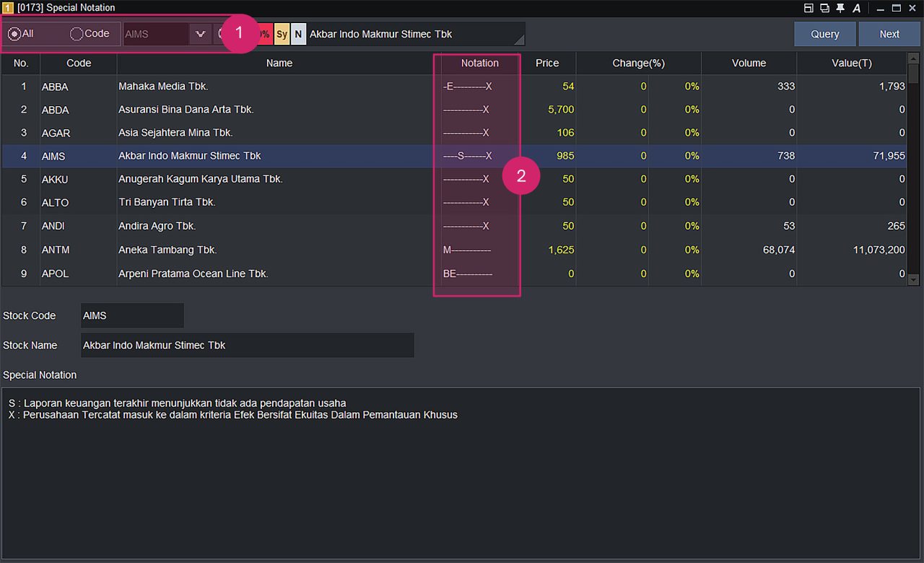
Task: Click the font style A icon
Action: (x=855, y=8)
